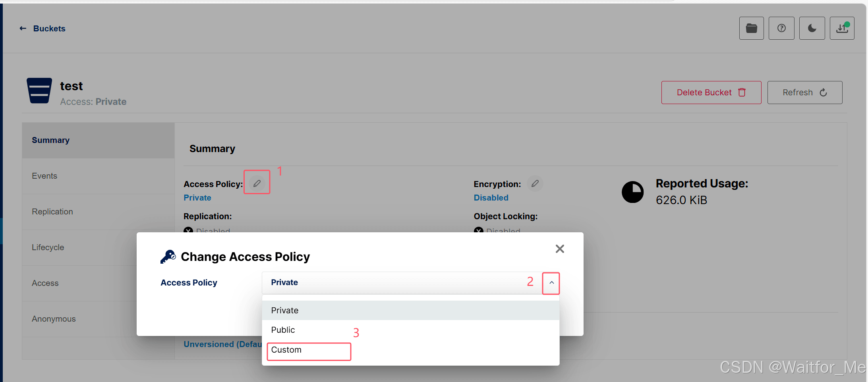The width and height of the screenshot is (868, 382).
Task: Close the Change Access Policy dialog
Action: (x=560, y=249)
